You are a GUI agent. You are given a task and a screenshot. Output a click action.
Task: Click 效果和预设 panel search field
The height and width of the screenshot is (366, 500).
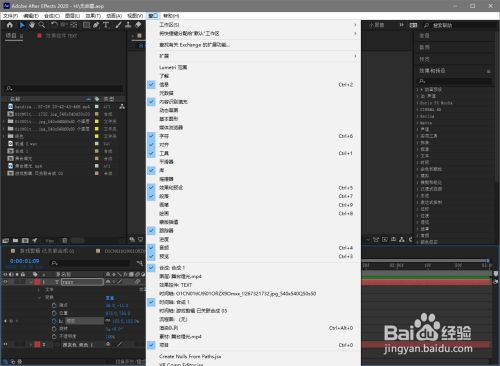454,81
